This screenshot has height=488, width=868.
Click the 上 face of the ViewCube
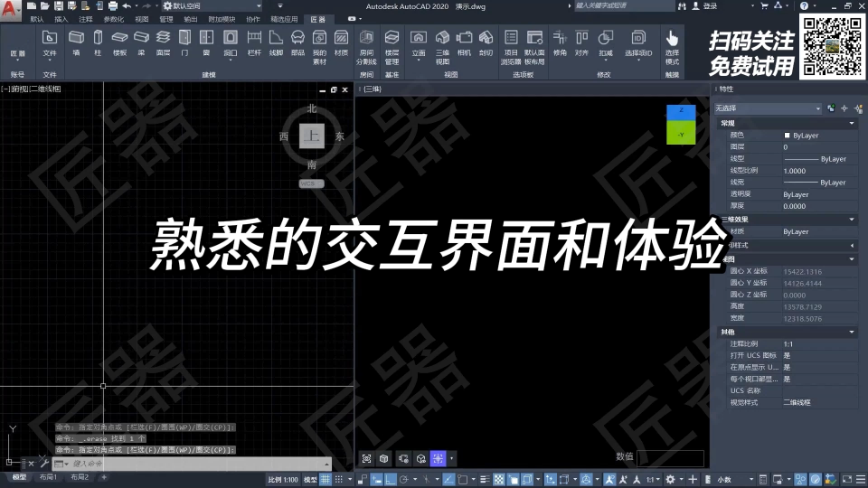[312, 136]
